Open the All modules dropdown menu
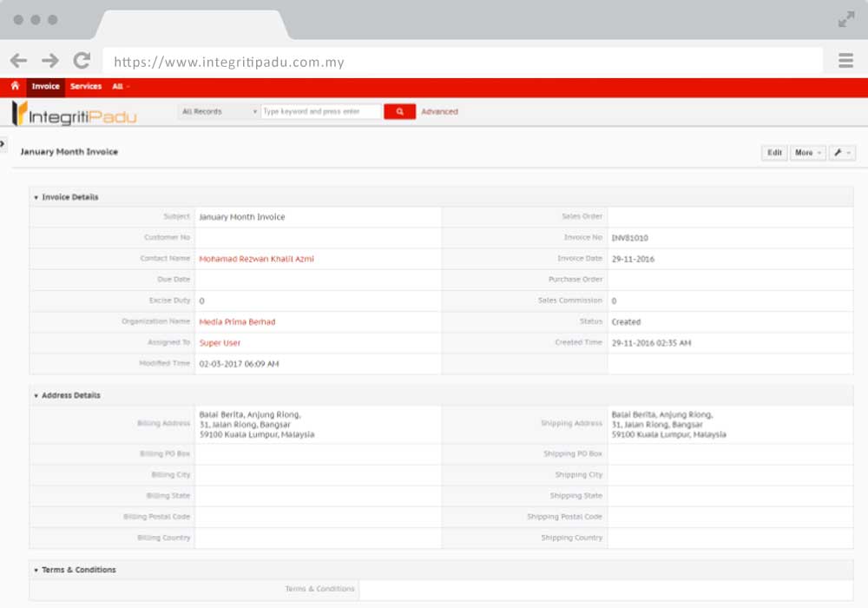Image resolution: width=868 pixels, height=608 pixels. 121,86
